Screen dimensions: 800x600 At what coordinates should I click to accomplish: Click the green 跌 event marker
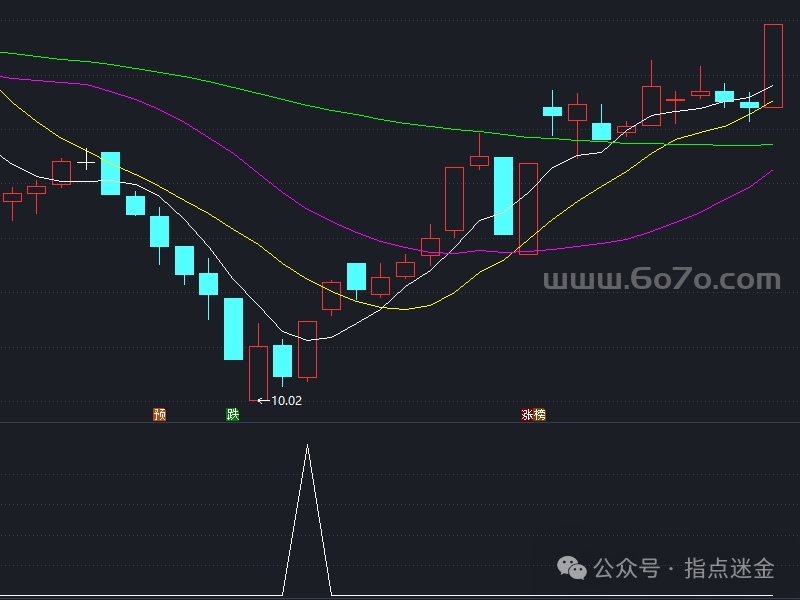233,414
